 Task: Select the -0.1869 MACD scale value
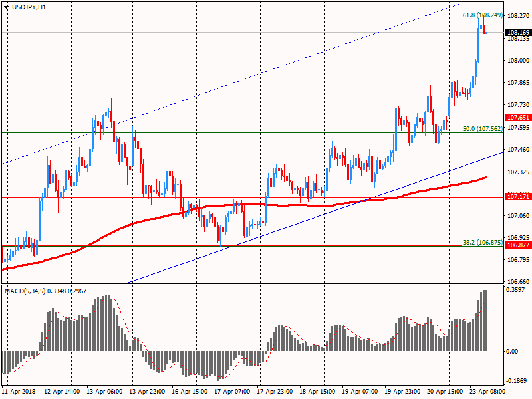(x=516, y=381)
